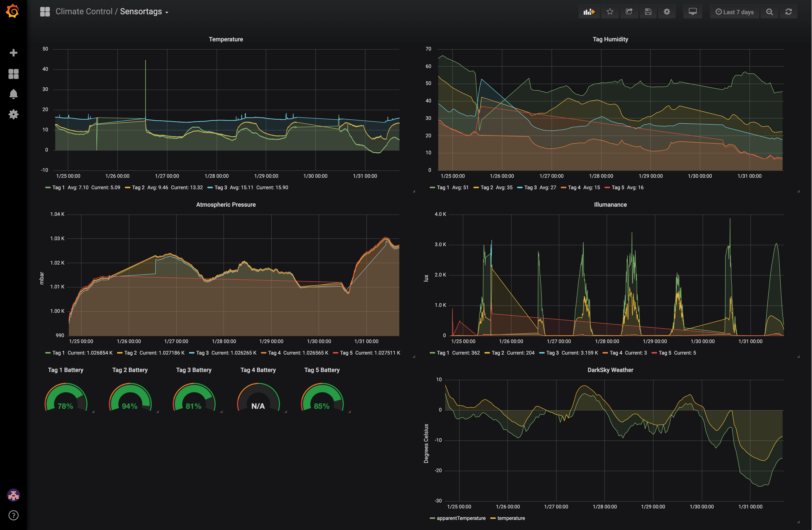
Task: Open the Last 7 days time picker
Action: (734, 11)
